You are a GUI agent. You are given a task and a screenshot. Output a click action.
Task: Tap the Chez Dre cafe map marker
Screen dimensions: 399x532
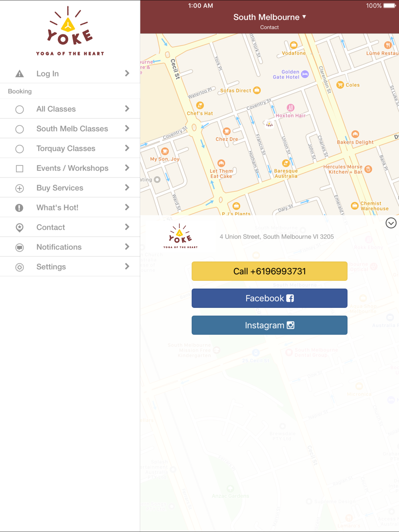point(227,131)
